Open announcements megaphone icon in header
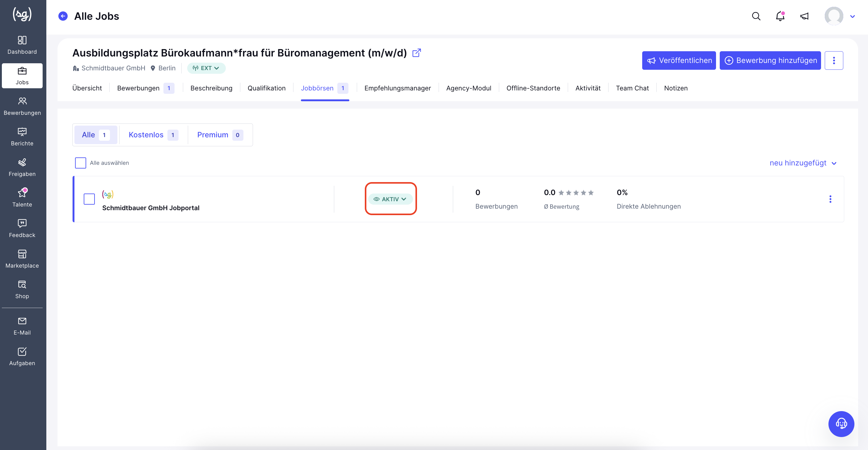This screenshot has height=450, width=868. 804,16
